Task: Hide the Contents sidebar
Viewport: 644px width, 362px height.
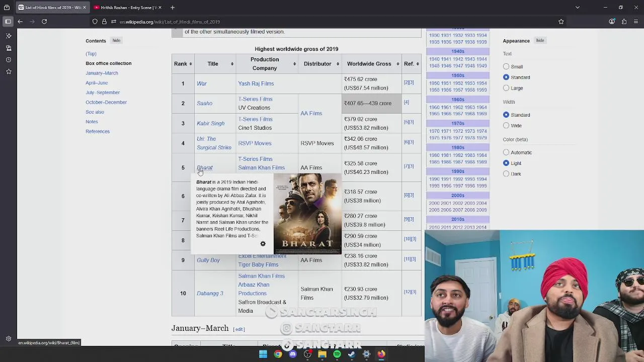Action: point(116,40)
